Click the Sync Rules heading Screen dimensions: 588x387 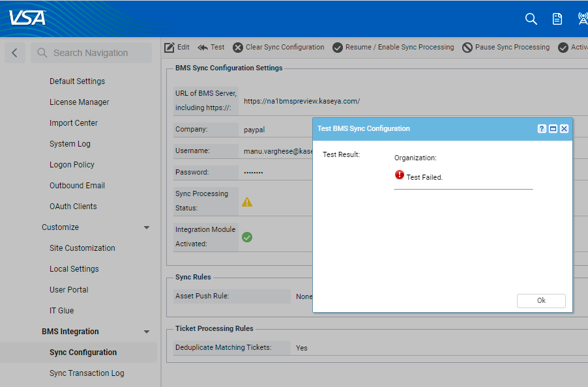pyautogui.click(x=193, y=278)
